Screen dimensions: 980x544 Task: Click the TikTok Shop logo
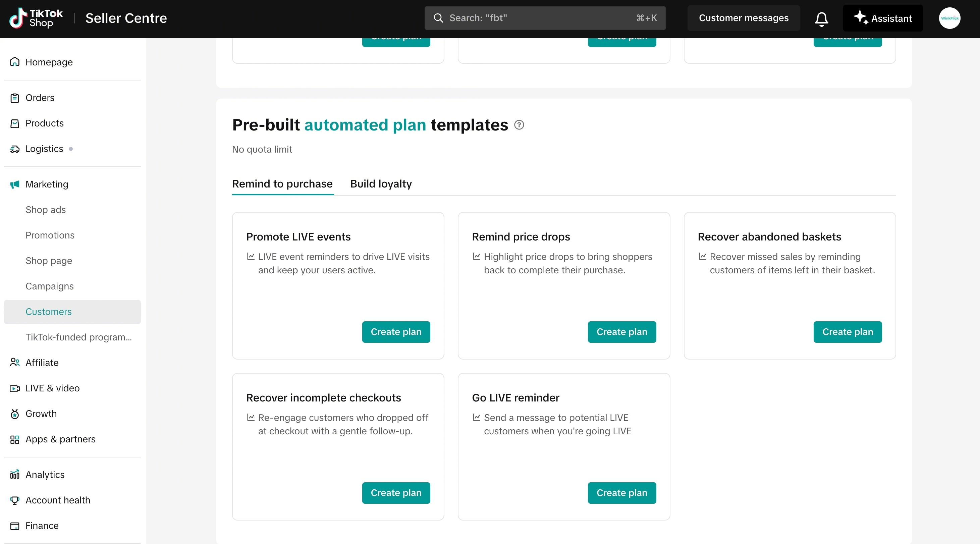(x=36, y=18)
